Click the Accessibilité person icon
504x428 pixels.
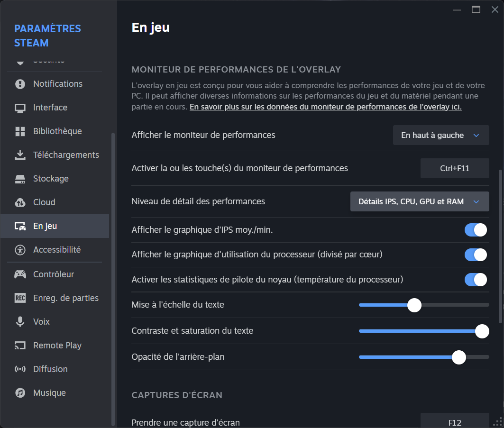[20, 250]
